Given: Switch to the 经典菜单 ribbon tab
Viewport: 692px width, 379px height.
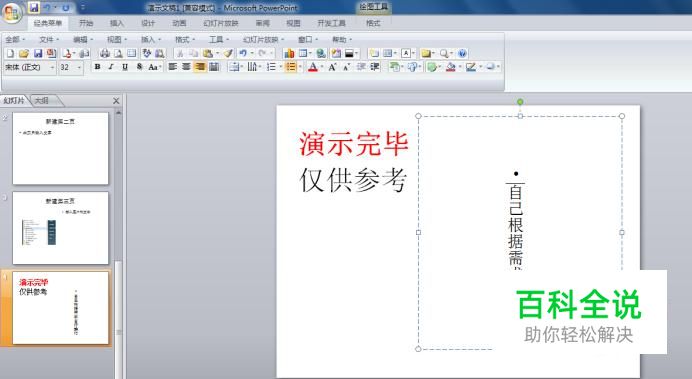Looking at the screenshot, I should point(48,23).
